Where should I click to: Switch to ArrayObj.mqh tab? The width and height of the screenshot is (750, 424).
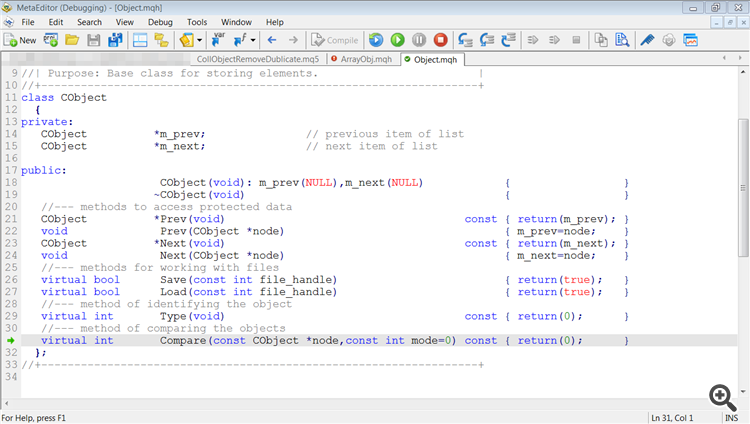pos(362,59)
